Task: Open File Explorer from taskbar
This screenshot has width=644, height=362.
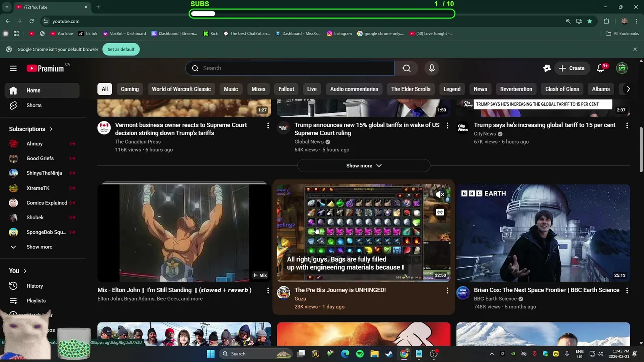Action: point(374,354)
